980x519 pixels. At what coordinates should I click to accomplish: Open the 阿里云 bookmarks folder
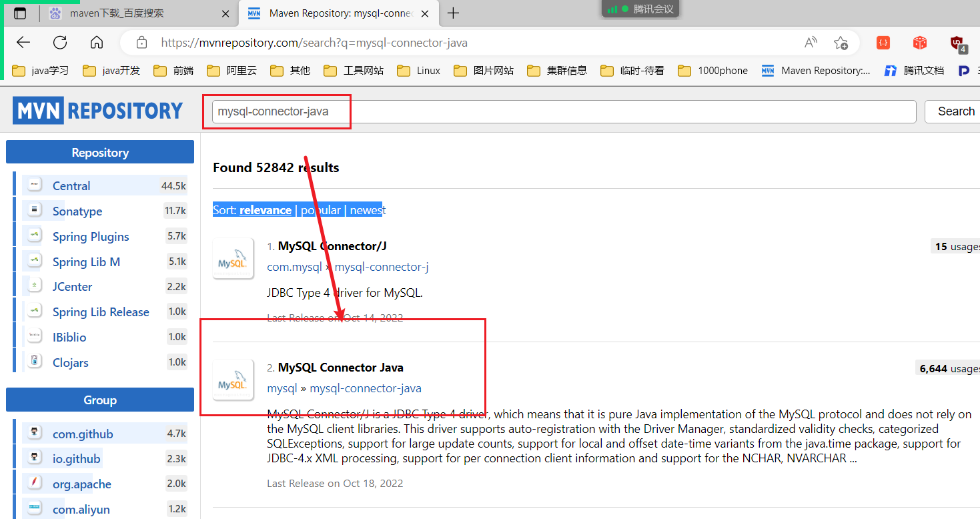(x=232, y=70)
